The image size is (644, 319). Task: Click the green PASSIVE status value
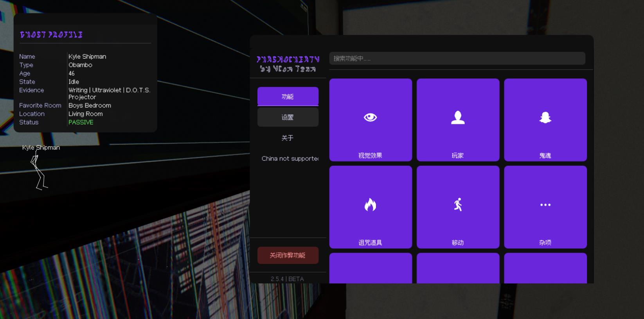81,122
